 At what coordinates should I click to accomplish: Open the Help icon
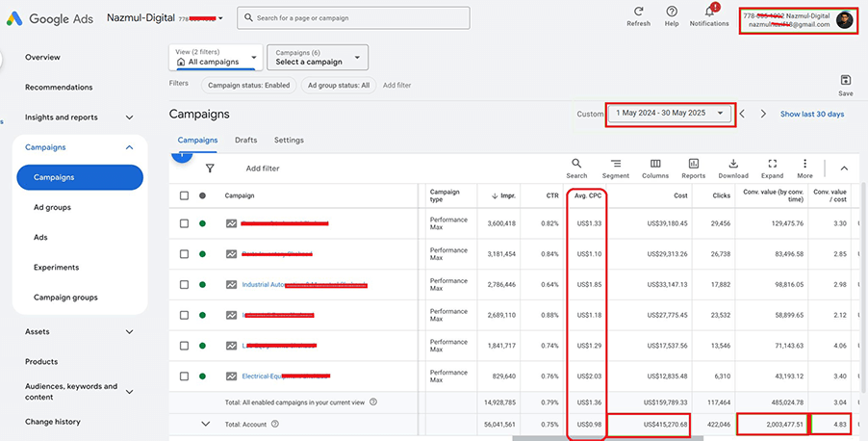coord(672,12)
